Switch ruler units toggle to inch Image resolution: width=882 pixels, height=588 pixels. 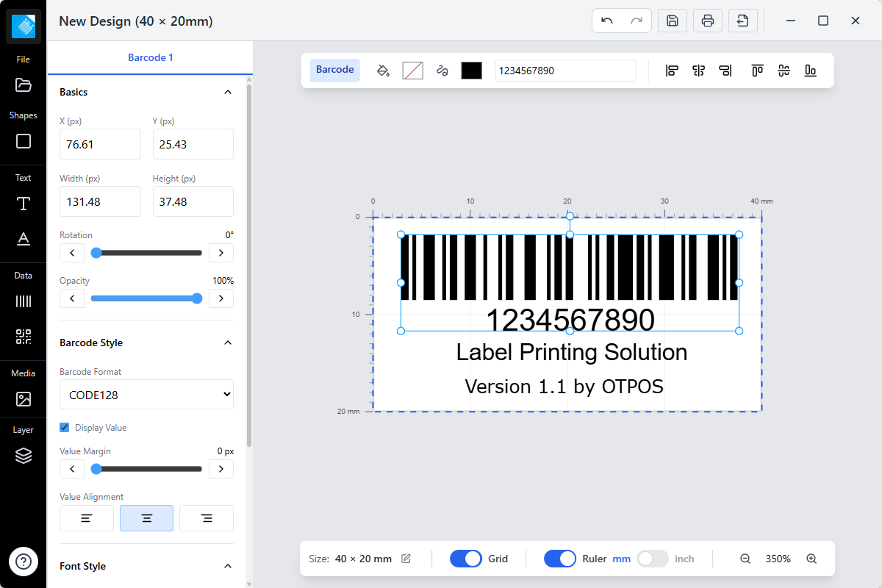point(653,559)
